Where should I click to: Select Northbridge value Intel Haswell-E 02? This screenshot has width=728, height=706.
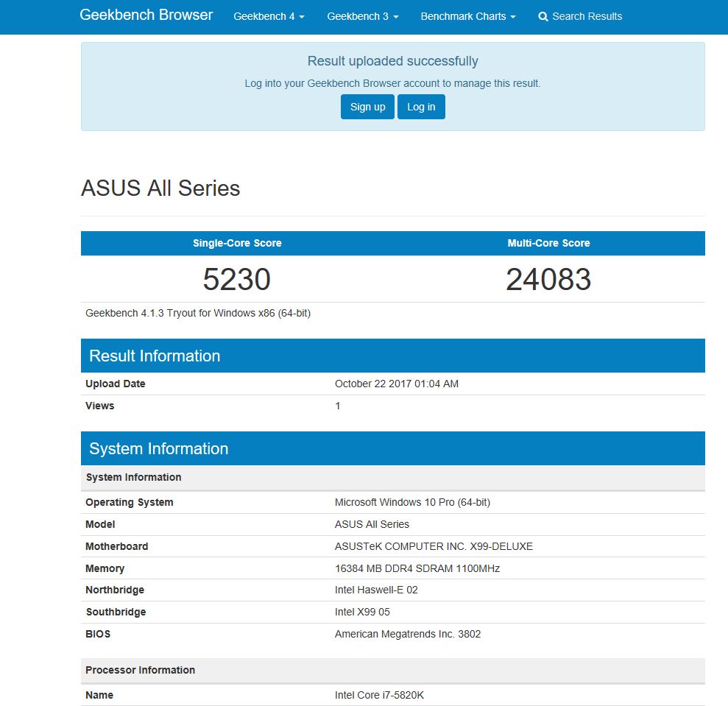tap(376, 590)
